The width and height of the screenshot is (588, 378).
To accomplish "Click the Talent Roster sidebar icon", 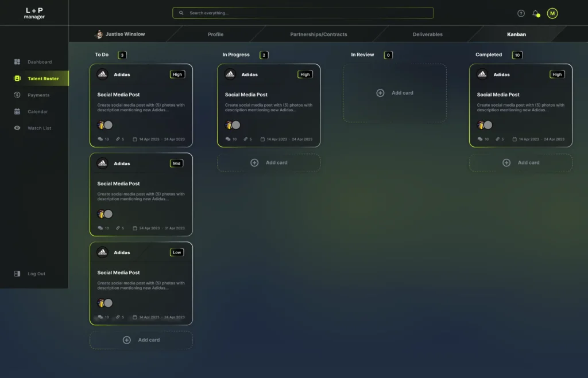I will pyautogui.click(x=17, y=79).
